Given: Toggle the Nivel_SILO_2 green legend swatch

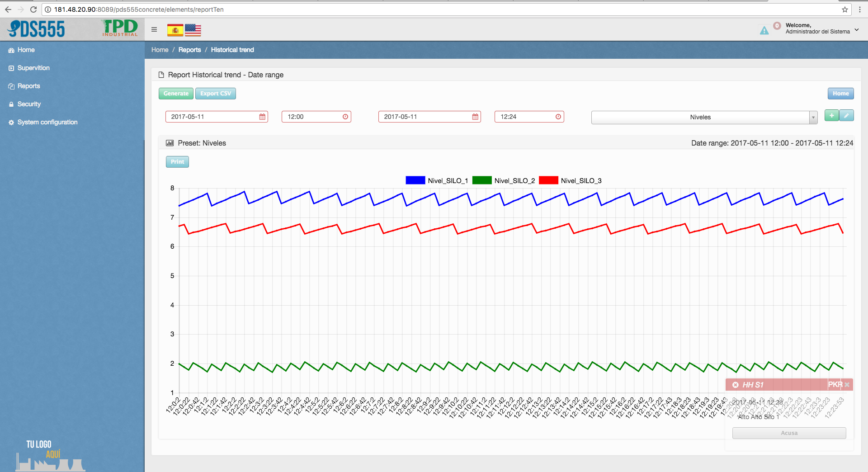Looking at the screenshot, I should (482, 180).
